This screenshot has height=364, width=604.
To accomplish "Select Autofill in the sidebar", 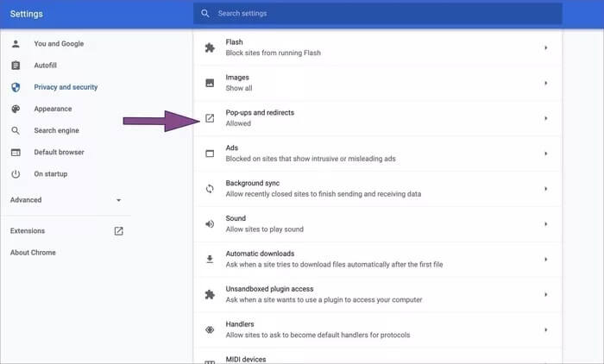I will click(46, 66).
